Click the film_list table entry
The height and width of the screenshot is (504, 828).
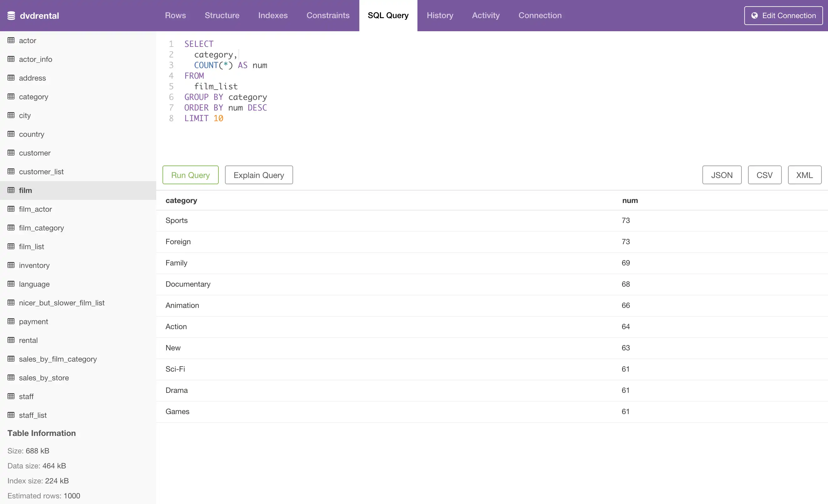(31, 246)
